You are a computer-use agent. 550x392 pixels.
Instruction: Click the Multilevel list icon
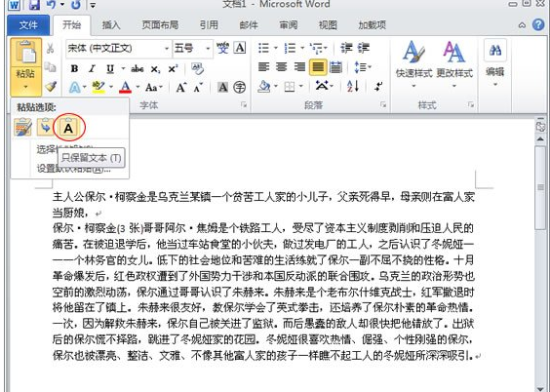[x=317, y=48]
